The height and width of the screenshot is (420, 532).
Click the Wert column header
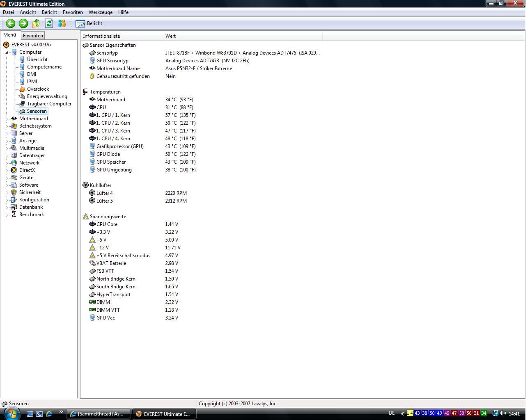pos(243,36)
